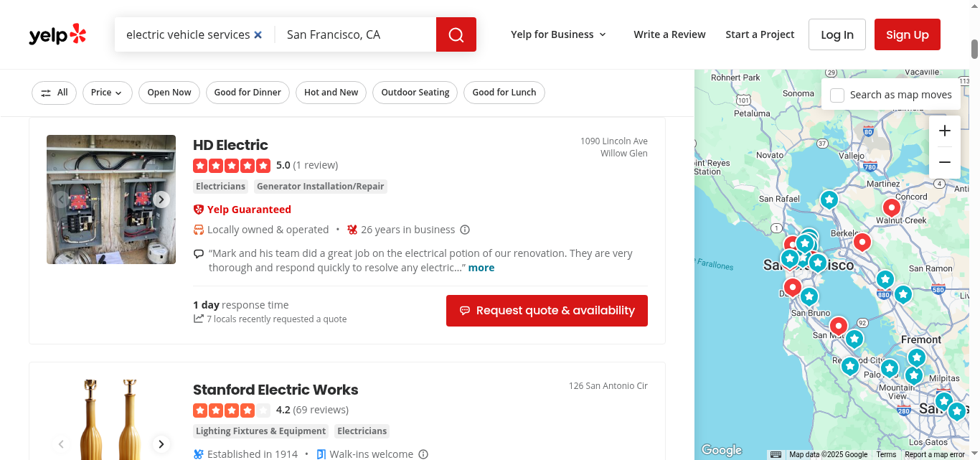Click the red map pin near Berkeley
The height and width of the screenshot is (460, 980).
click(862, 242)
